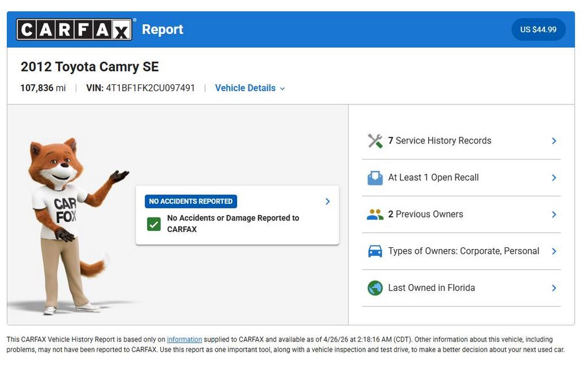Click the blue car owner types icon
Screen dimensions: 588x365
pos(375,251)
